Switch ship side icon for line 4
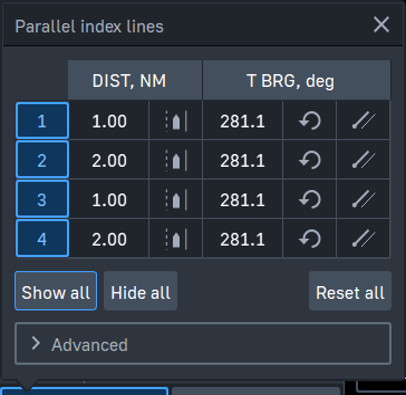The image size is (406, 395). coord(176,239)
